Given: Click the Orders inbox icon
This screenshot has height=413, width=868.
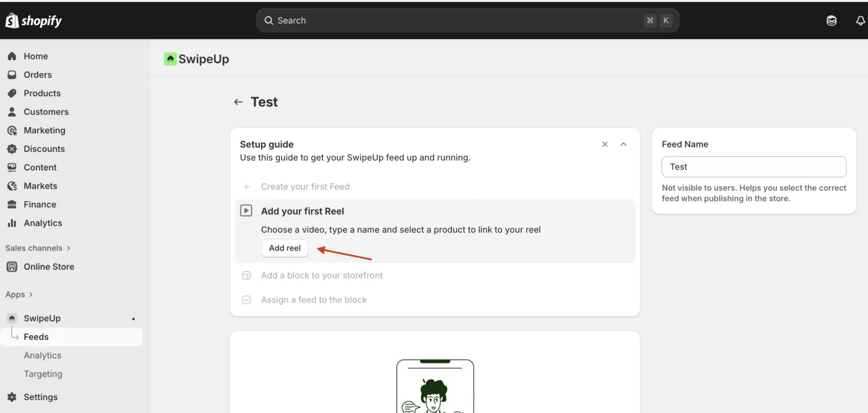Looking at the screenshot, I should [12, 74].
